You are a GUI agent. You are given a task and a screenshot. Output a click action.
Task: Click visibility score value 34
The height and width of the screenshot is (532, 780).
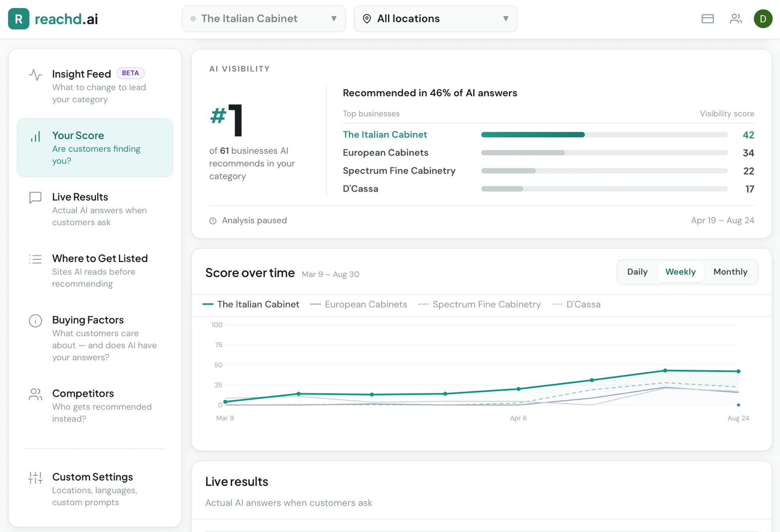click(748, 153)
